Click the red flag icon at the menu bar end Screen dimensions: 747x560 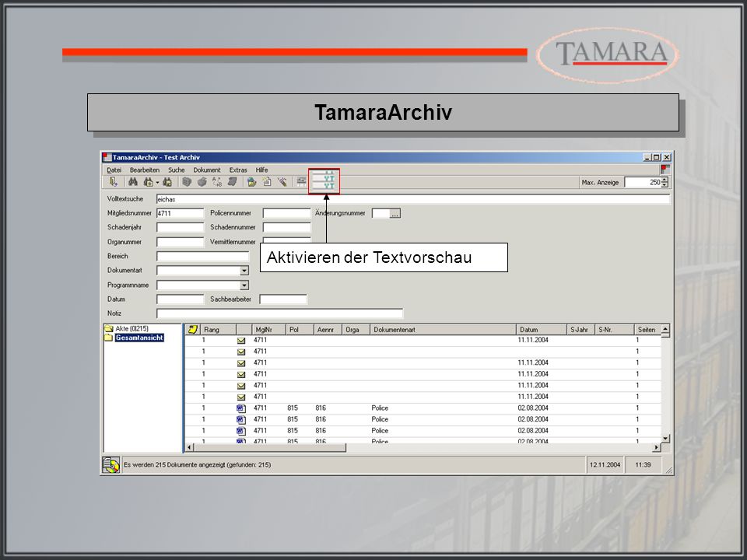coord(665,169)
